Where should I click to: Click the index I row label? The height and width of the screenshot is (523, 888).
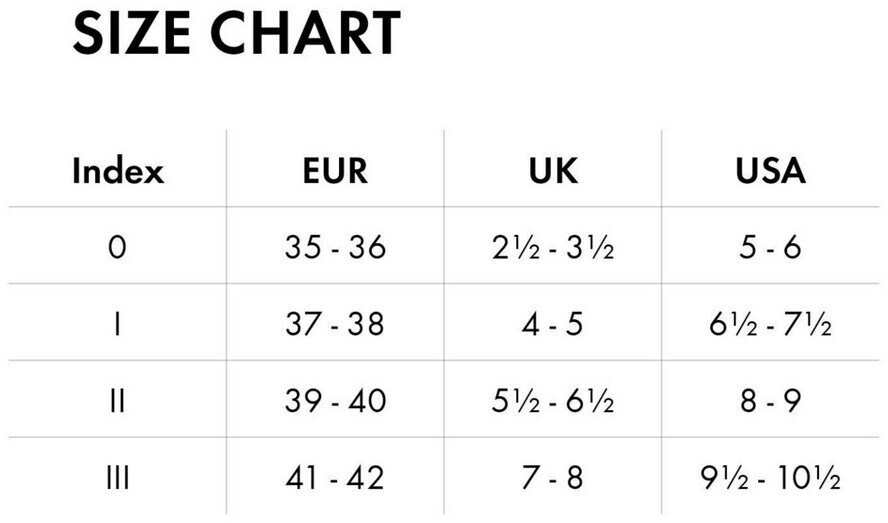click(x=117, y=324)
